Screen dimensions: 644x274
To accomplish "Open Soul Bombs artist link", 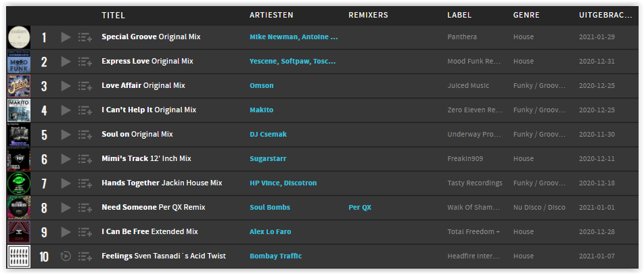I will 270,208.
